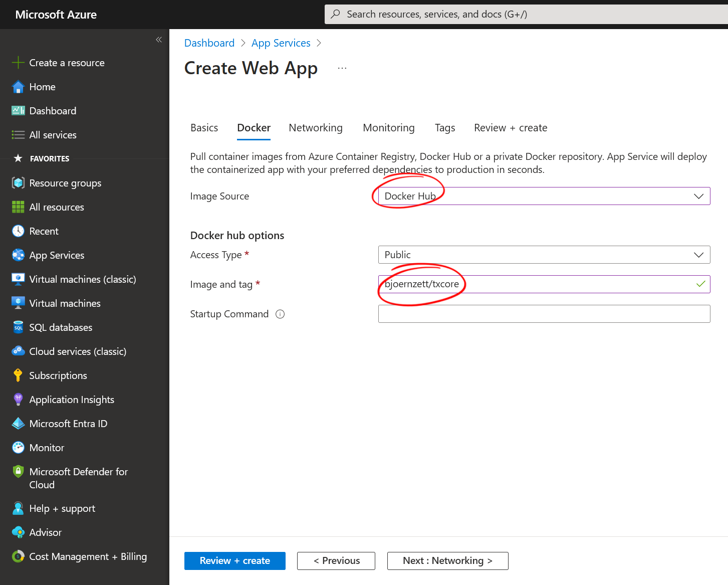Switch to the Networking tab
728x585 pixels.
(316, 128)
